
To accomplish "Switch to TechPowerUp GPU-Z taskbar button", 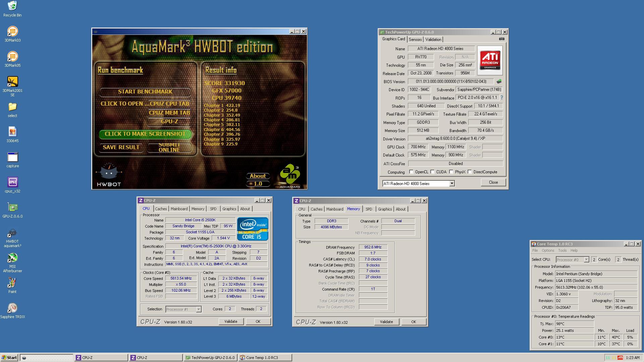I will point(210,358).
